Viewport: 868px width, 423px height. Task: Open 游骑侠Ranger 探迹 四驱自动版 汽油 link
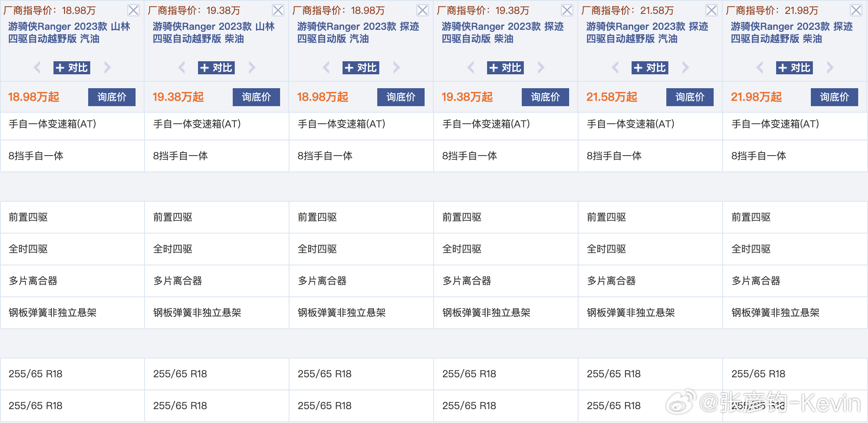358,33
